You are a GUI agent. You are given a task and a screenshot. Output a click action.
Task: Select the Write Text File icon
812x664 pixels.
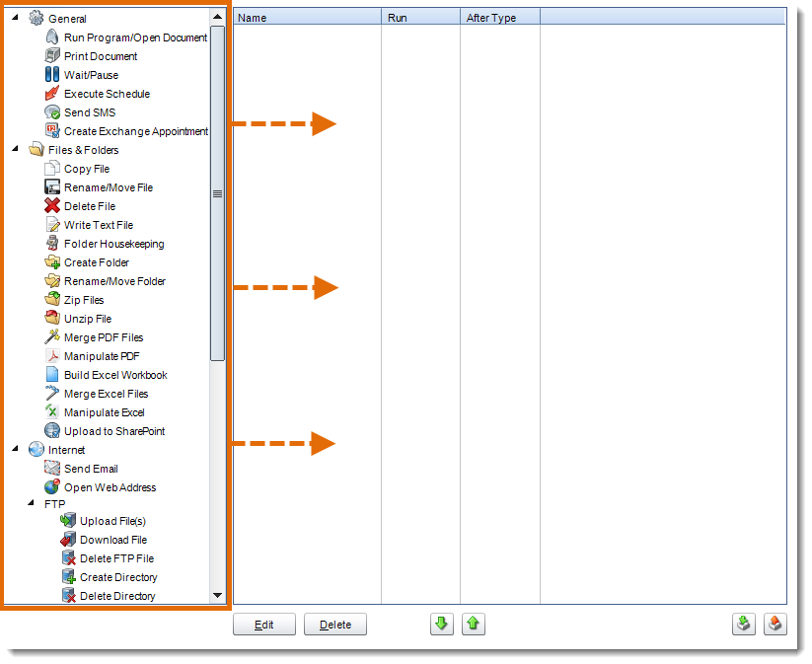(x=52, y=225)
